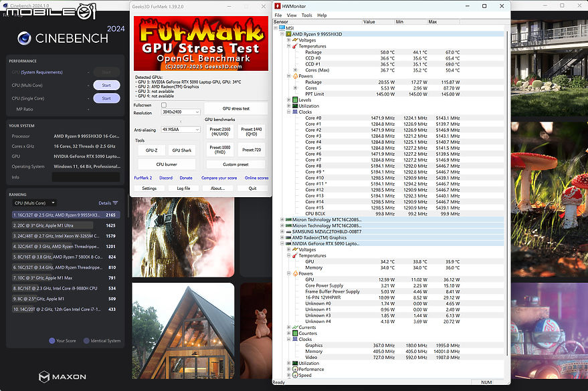The height and width of the screenshot is (391, 588).
Task: Collapse the NVIDIA GeForce RTX 5090 node
Action: coord(282,244)
